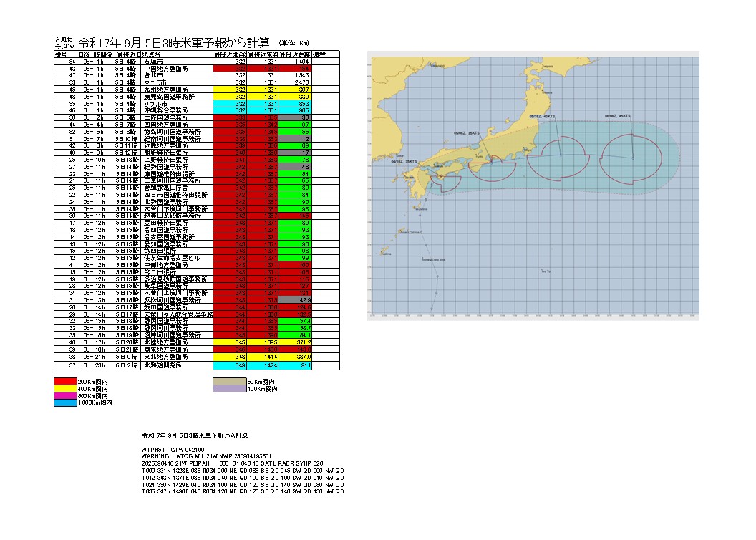The height and width of the screenshot is (540, 756).
Task: Click the Iwo To marker on map
Action: (546, 271)
